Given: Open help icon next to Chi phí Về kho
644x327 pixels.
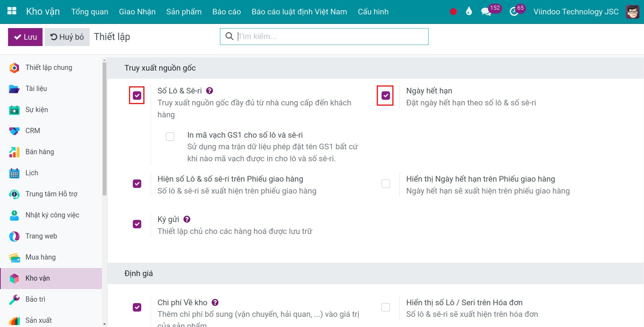Looking at the screenshot, I should 215,302.
